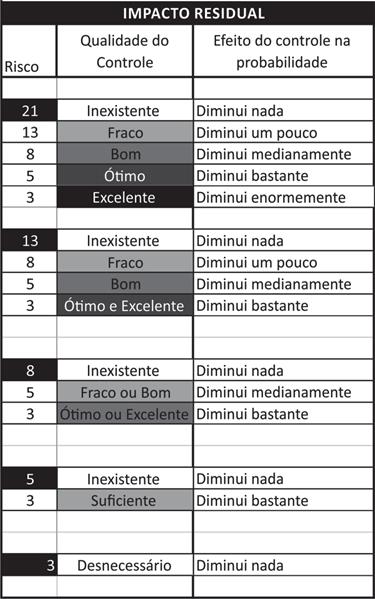This screenshot has height=599, width=375.
Task: Select the Risco column header cell
Action: (x=29, y=51)
